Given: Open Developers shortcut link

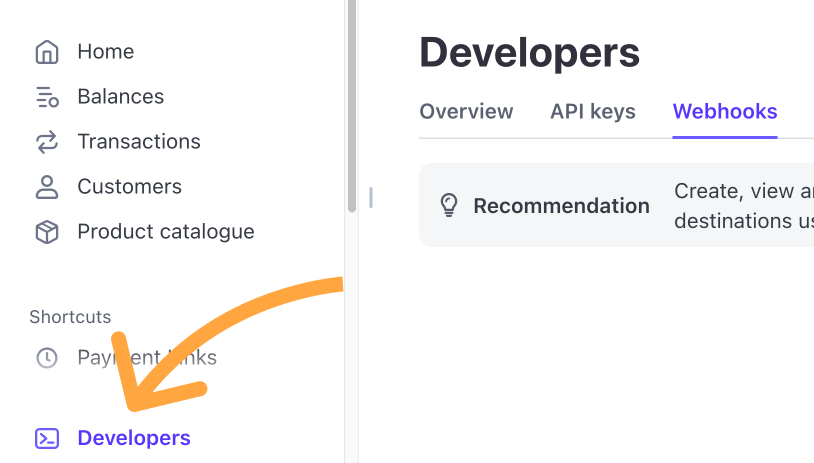Looking at the screenshot, I should pyautogui.click(x=134, y=438).
